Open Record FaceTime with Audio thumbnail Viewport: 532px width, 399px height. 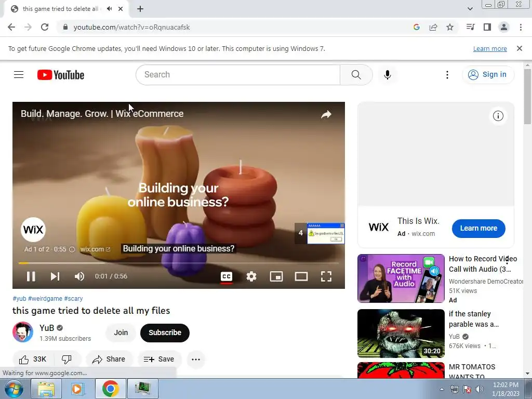coord(401,278)
